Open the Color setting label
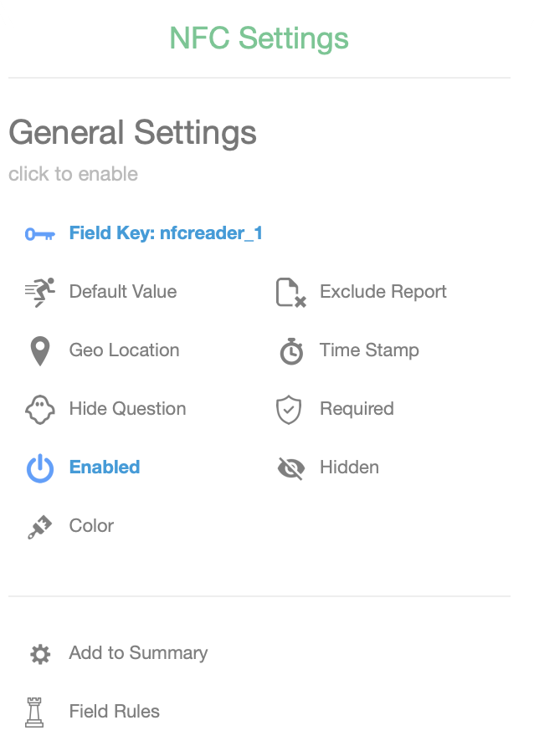Viewport: 534px width, 756px height. pos(91,526)
